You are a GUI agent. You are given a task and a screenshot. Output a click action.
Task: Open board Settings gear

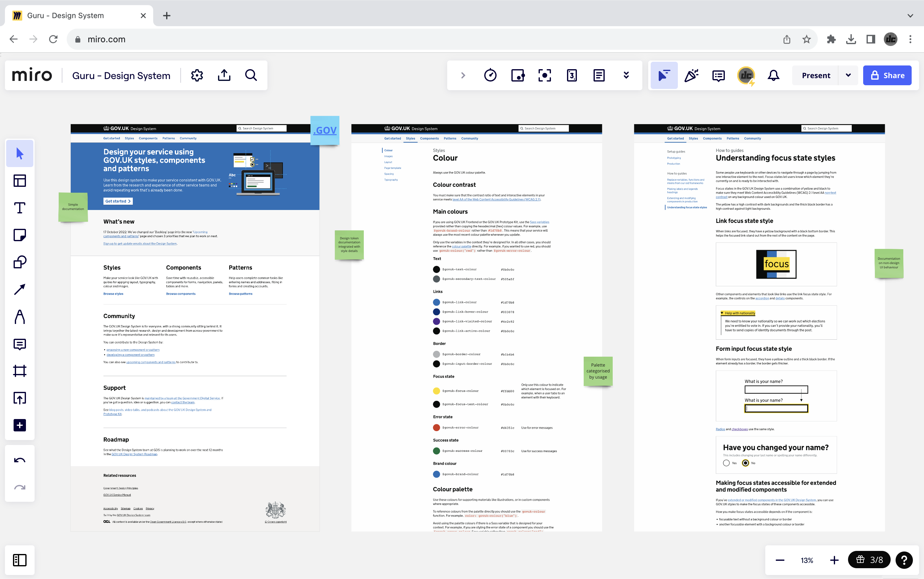click(197, 75)
